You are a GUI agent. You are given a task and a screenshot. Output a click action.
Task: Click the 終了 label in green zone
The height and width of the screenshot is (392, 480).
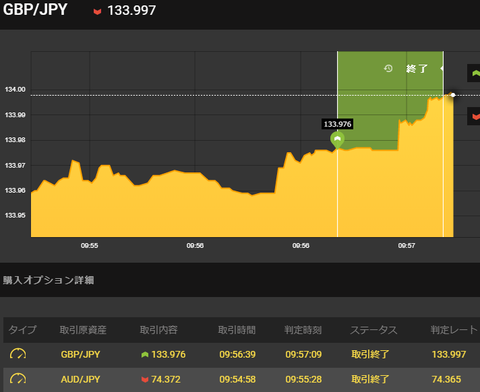tap(417, 69)
